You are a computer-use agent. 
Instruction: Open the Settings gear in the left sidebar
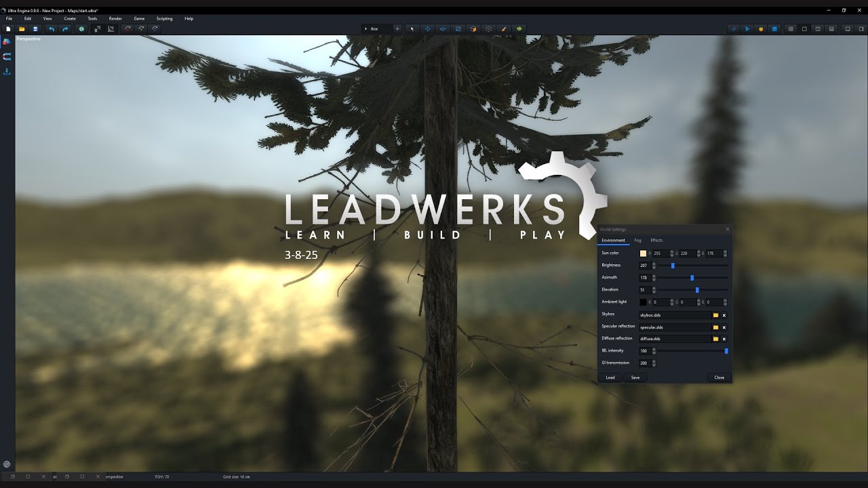point(7,464)
